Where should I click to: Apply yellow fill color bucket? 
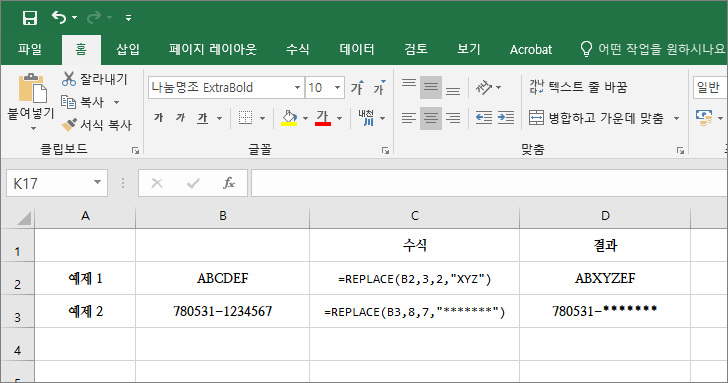tap(289, 118)
